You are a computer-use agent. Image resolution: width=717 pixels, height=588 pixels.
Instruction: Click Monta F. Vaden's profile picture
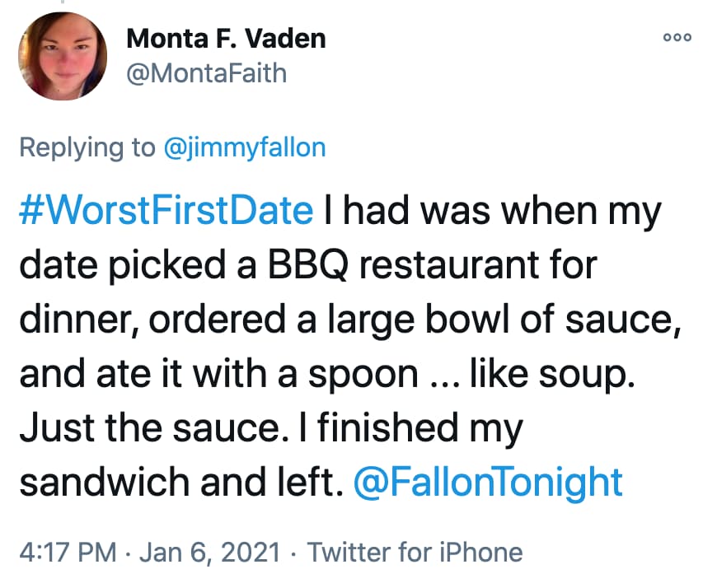coord(63,56)
